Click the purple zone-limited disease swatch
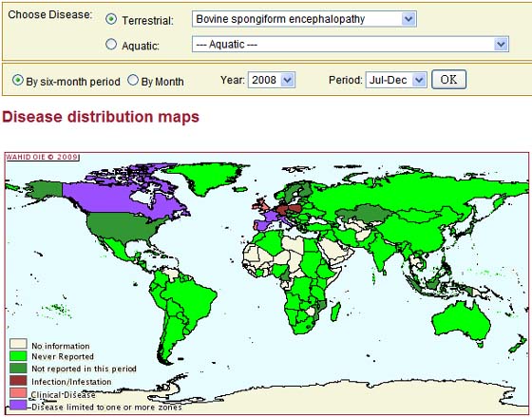The image size is (532, 417). pos(18,405)
